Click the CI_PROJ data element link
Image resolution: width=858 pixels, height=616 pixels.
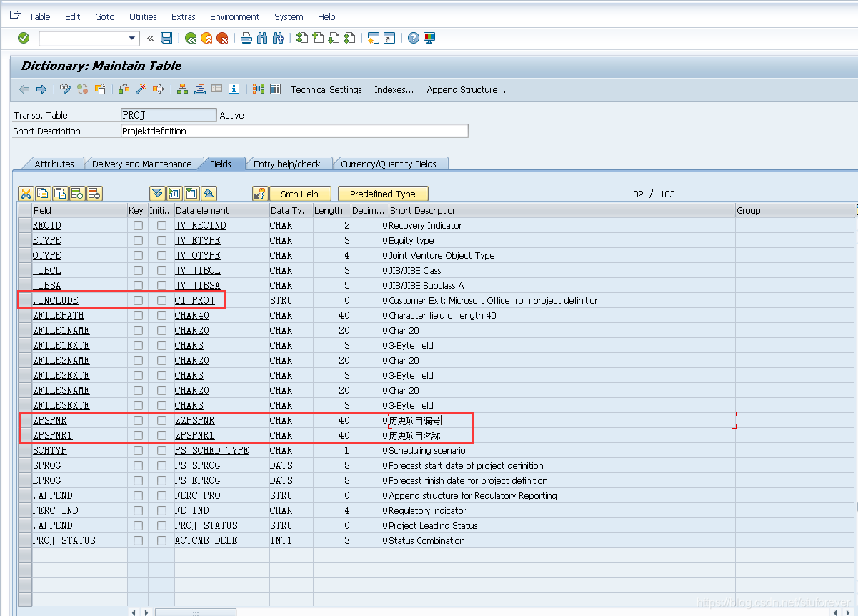pos(195,300)
